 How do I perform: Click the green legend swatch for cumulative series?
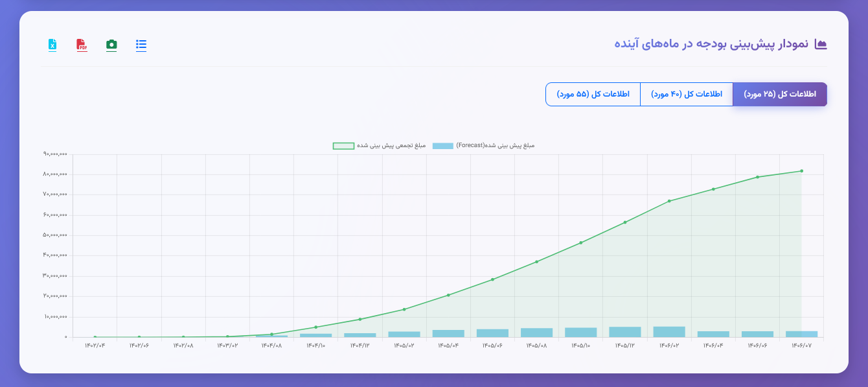tap(343, 146)
